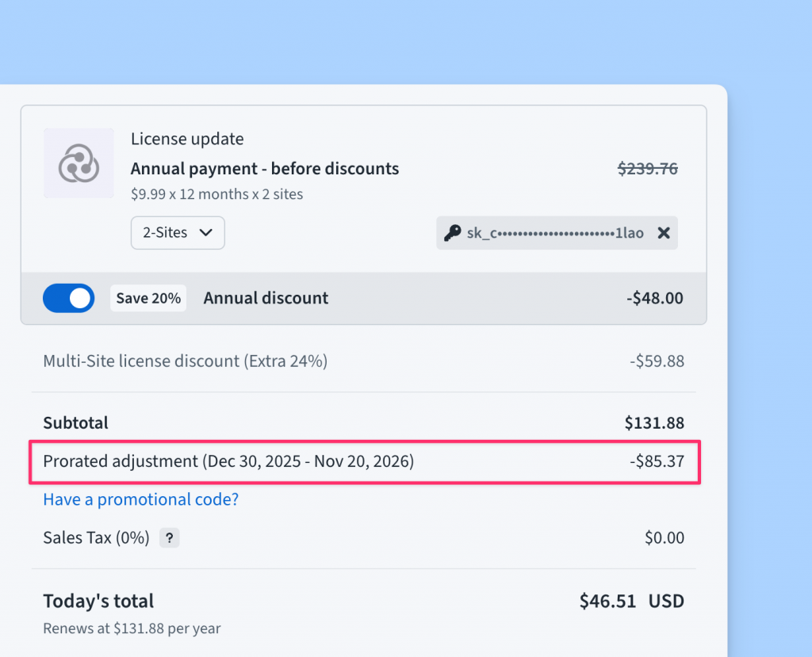Screen dimensions: 812x657
Task: Open Have a promotional code link
Action: click(140, 499)
